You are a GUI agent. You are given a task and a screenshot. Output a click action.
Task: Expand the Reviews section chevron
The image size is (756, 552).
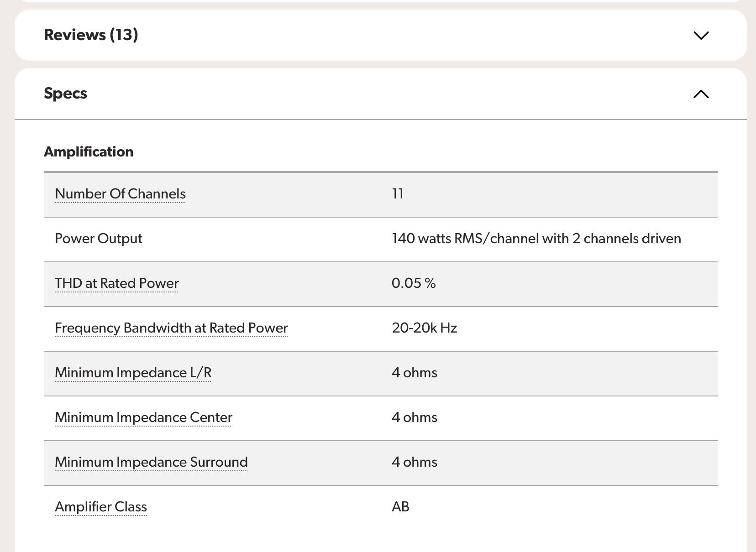click(x=701, y=36)
